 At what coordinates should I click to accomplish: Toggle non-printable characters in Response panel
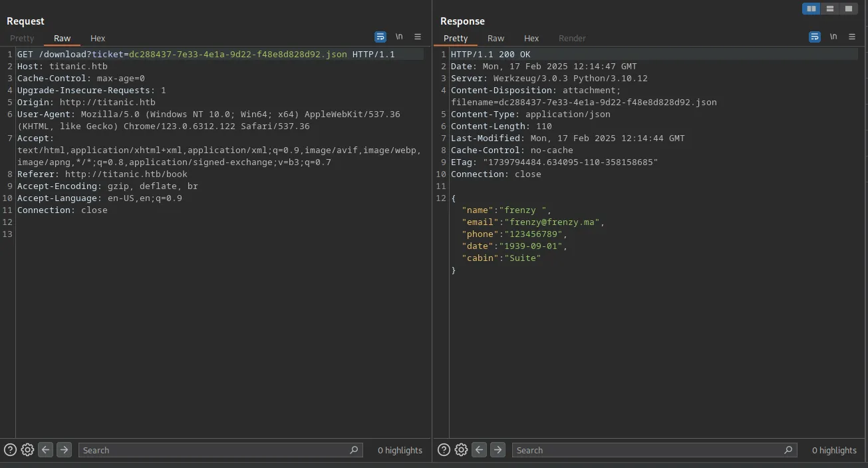pos(833,37)
